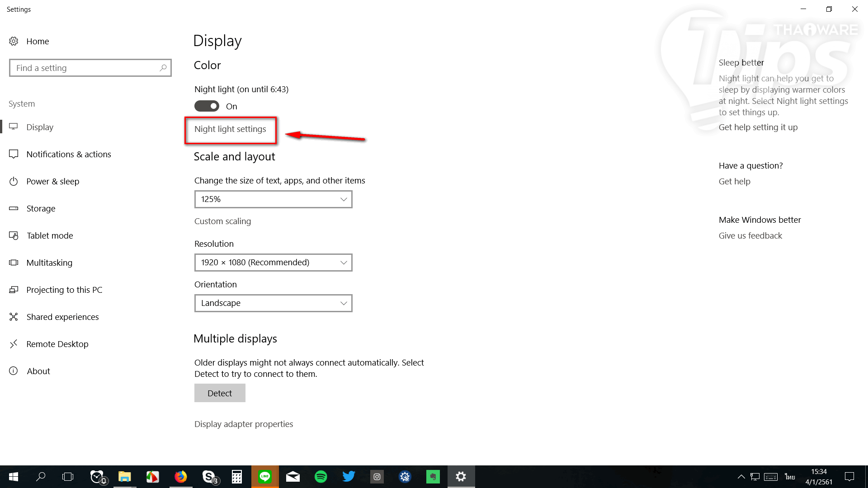Open the Resolution dropdown

click(x=273, y=263)
